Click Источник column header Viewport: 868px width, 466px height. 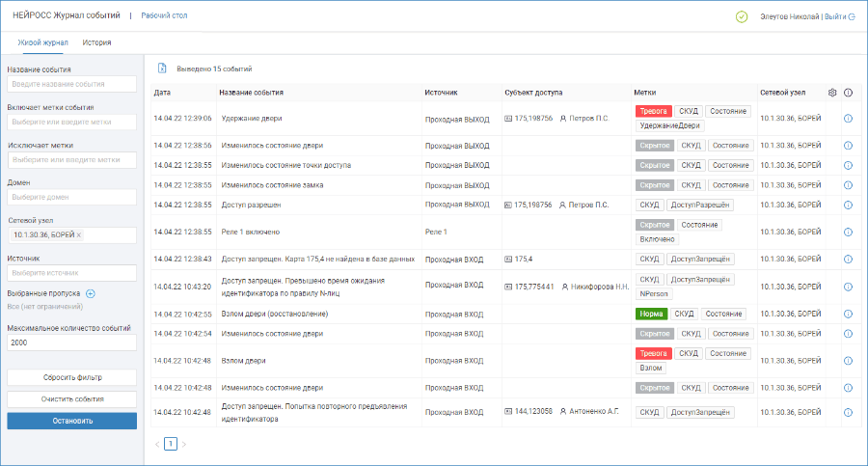pyautogui.click(x=441, y=93)
